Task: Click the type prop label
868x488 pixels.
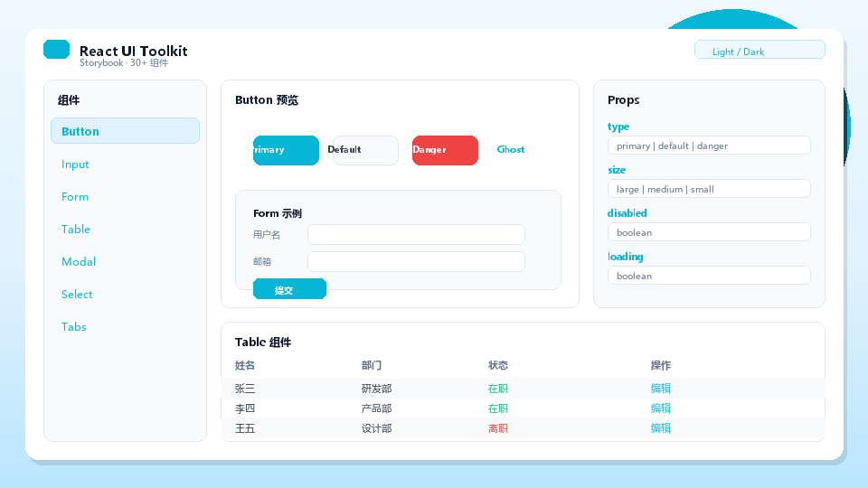Action: 618,127
